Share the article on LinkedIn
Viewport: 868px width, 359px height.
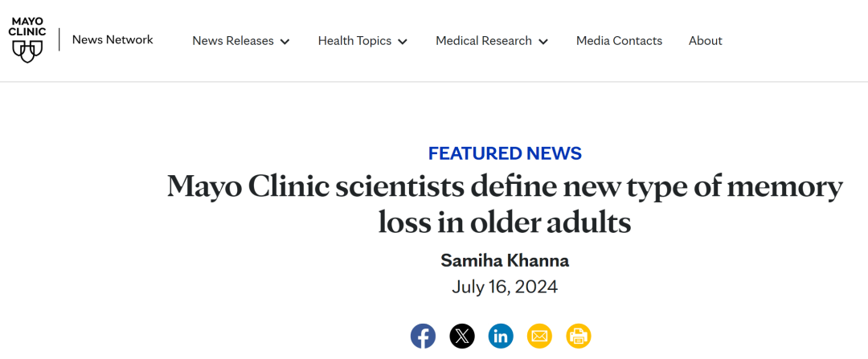click(x=501, y=335)
